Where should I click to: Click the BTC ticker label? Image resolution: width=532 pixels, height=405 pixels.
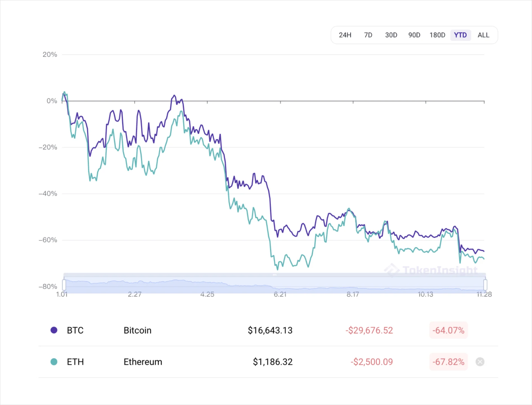(x=75, y=330)
